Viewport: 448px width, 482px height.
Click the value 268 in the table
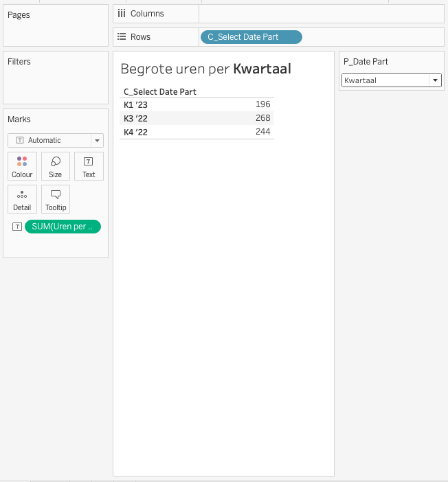click(x=262, y=119)
